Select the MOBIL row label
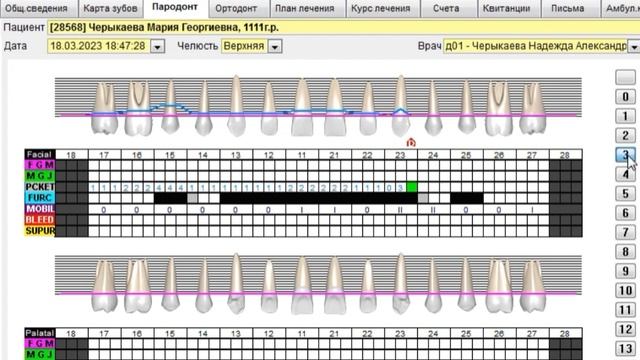 tap(40, 209)
